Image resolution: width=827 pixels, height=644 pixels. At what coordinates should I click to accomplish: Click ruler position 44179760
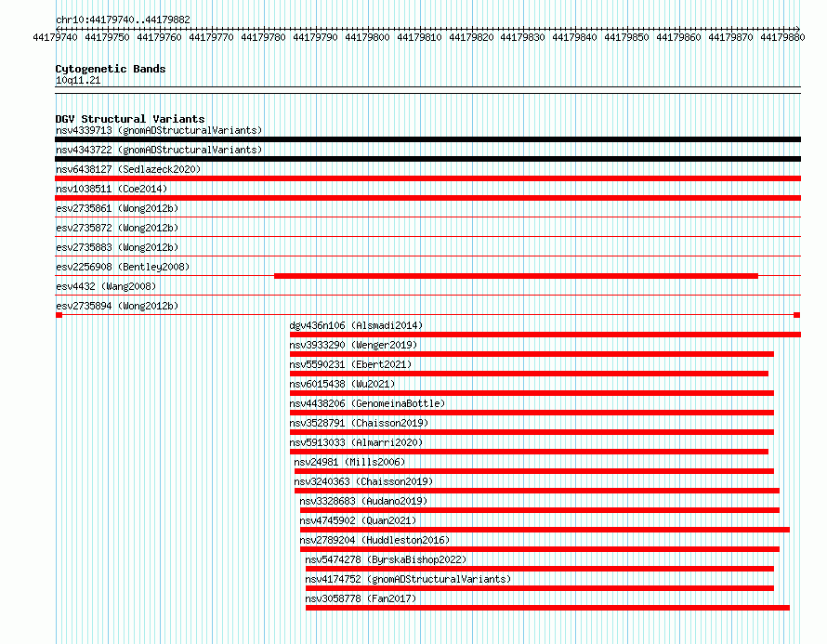159,37
